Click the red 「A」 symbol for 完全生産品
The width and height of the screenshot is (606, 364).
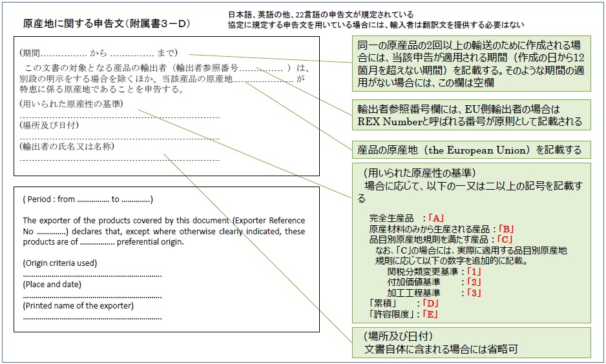[x=438, y=217]
